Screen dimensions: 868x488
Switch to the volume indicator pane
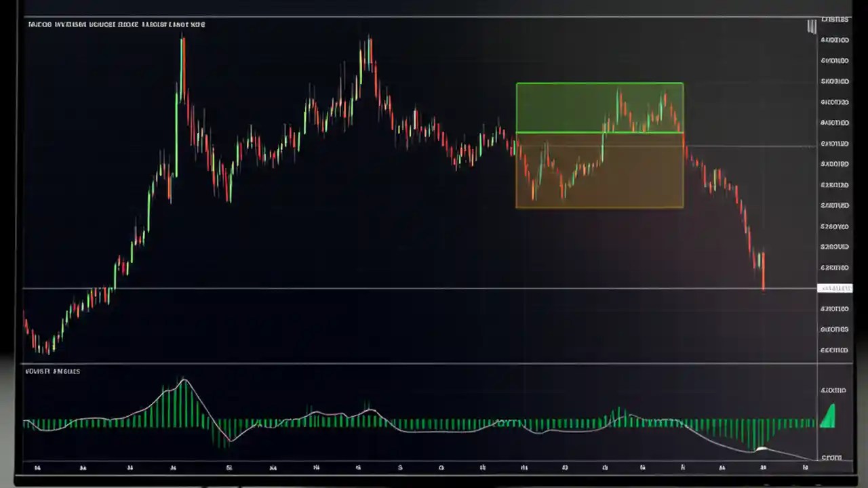pos(407,420)
